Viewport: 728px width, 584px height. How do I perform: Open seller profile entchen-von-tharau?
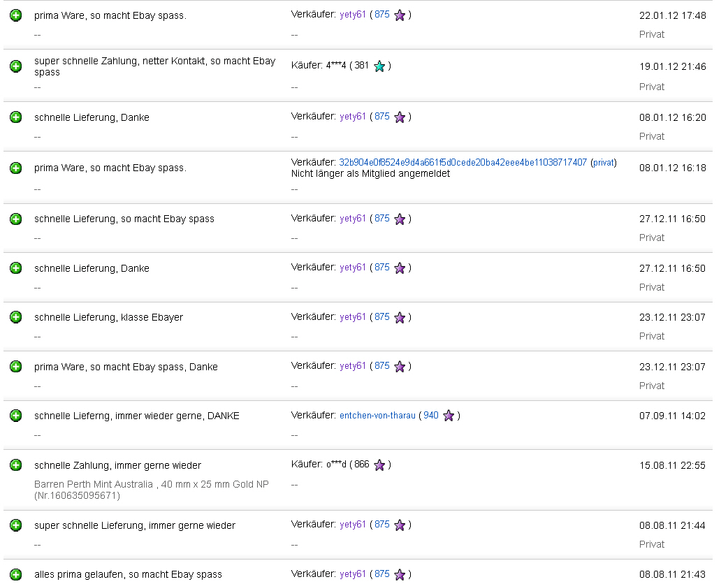(377, 416)
